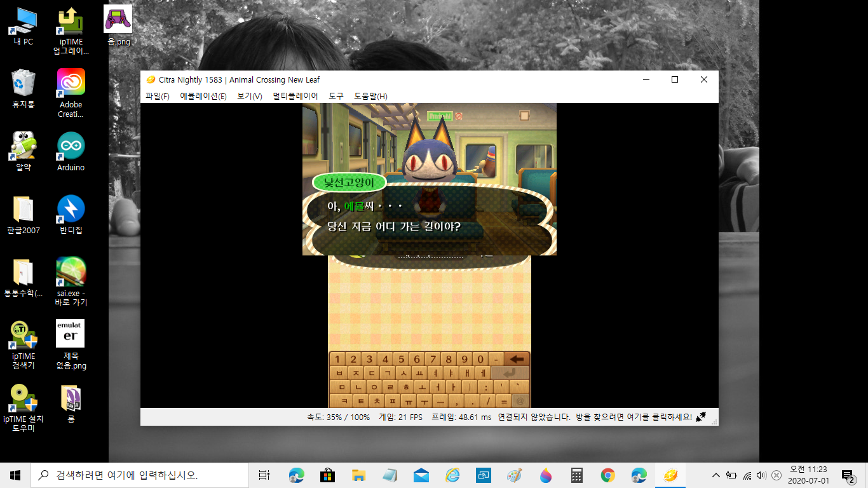Click the Citra emulator taskbar icon
868x488 pixels.
670,475
